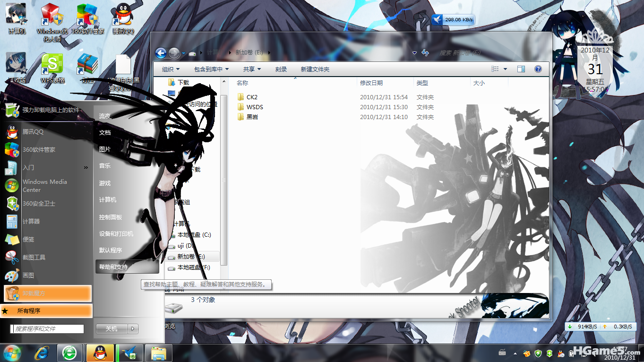The image size is (644, 362).
Task: Select the CK2 folder in file list
Action: tap(252, 97)
